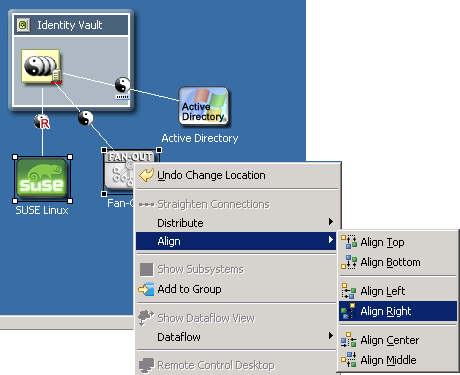This screenshot has height=375, width=460.
Task: Click the Straighten Connections line icon
Action: (x=146, y=204)
